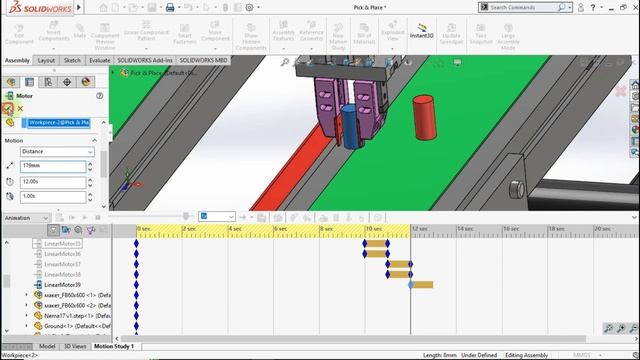
Task: Select LinearMotor35 in the motion tree
Action: coord(62,244)
